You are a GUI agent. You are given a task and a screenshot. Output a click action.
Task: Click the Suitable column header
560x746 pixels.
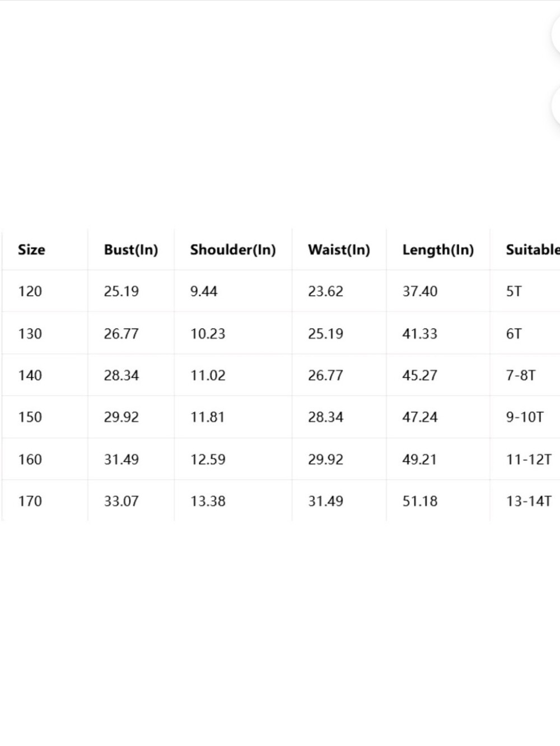click(x=533, y=249)
